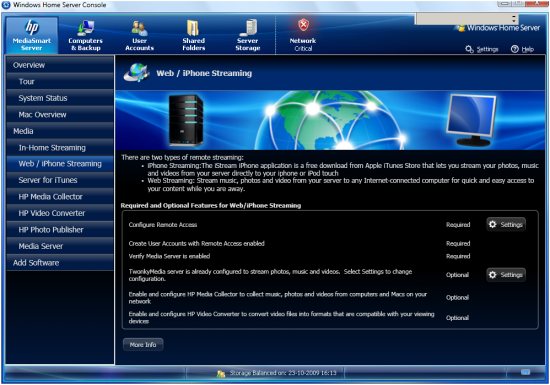Click the storage balanced status icon
550x385 pixels.
221,374
